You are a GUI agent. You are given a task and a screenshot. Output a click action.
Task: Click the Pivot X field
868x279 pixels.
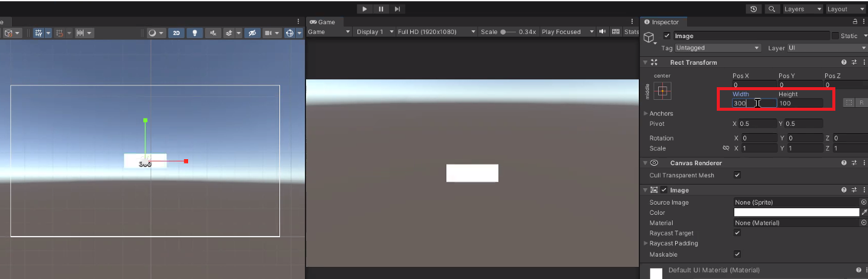coord(758,123)
